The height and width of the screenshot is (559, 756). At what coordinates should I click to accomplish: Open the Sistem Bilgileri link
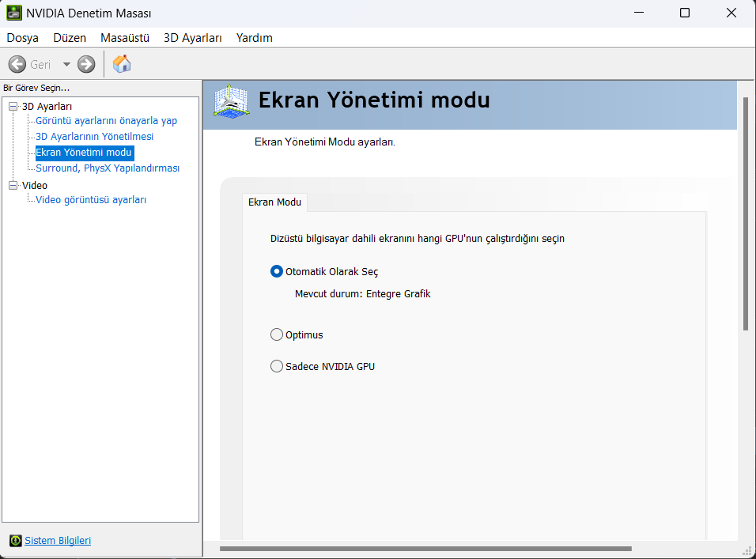[58, 541]
